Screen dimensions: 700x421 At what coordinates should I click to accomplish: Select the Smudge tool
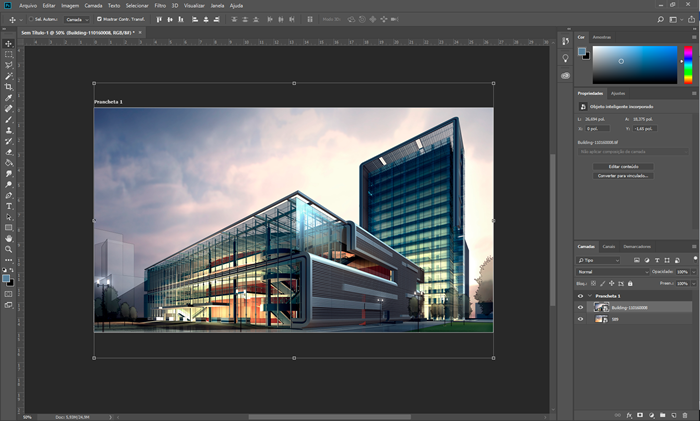coord(8,173)
